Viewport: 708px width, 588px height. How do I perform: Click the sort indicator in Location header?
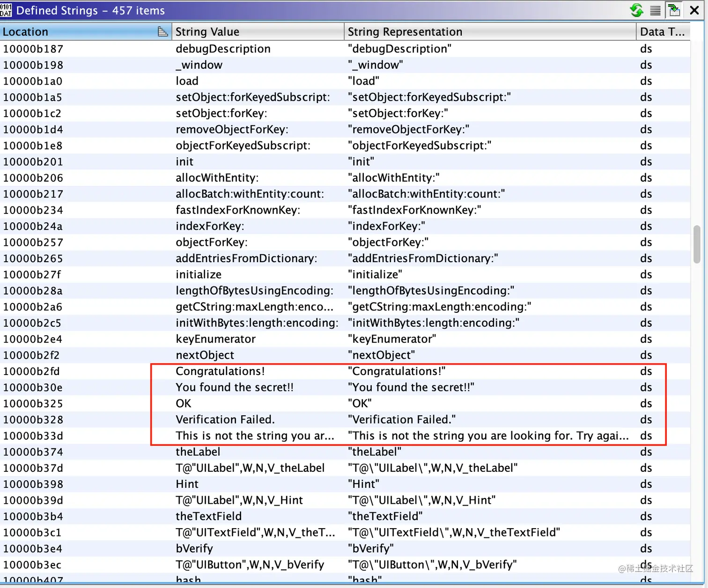162,31
